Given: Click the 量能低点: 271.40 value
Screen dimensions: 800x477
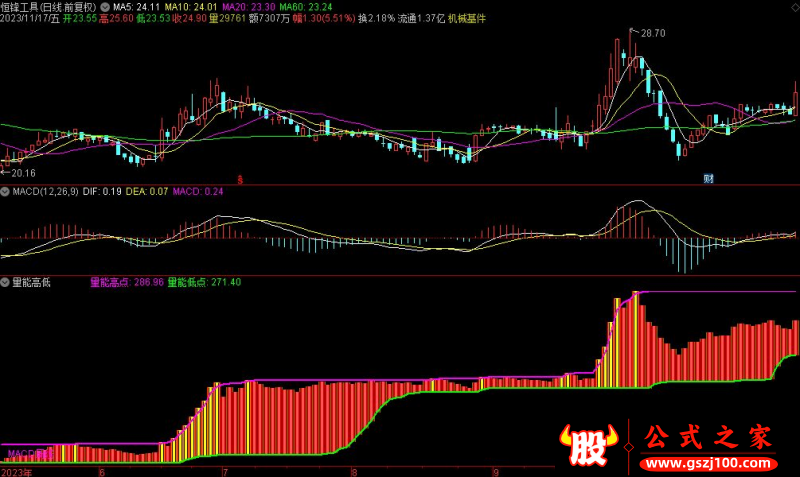Looking at the screenshot, I should (x=204, y=282).
